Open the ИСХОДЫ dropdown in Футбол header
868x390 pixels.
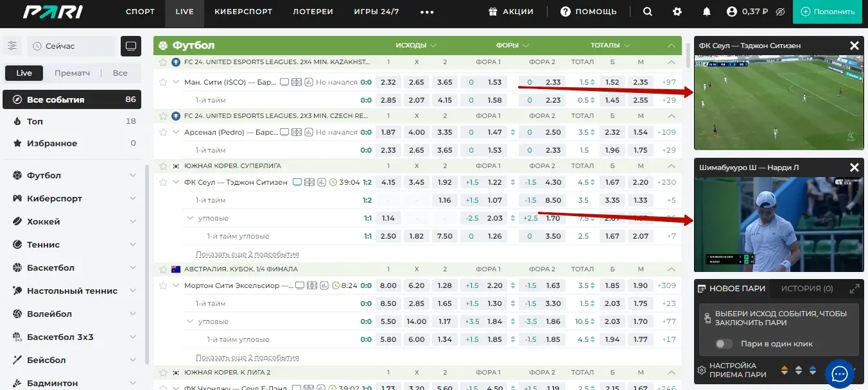pyautogui.click(x=416, y=46)
